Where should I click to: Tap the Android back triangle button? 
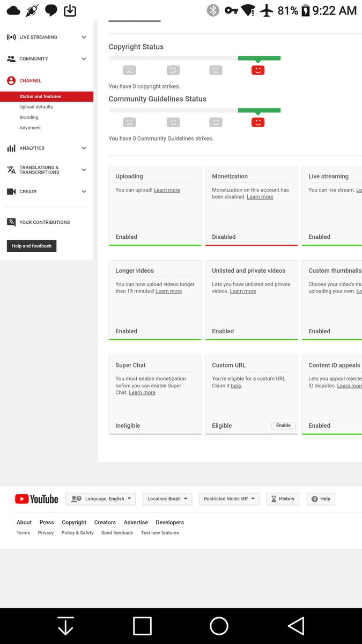click(x=296, y=626)
